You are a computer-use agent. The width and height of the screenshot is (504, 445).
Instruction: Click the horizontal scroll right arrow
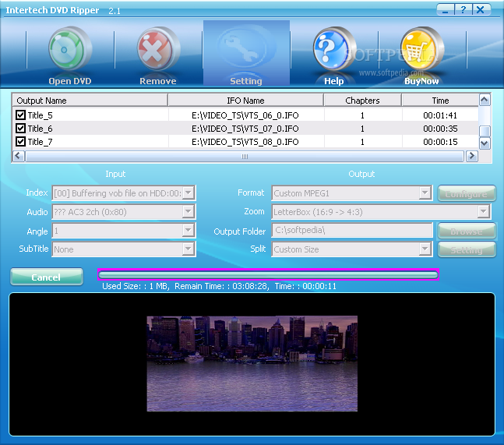471,156
